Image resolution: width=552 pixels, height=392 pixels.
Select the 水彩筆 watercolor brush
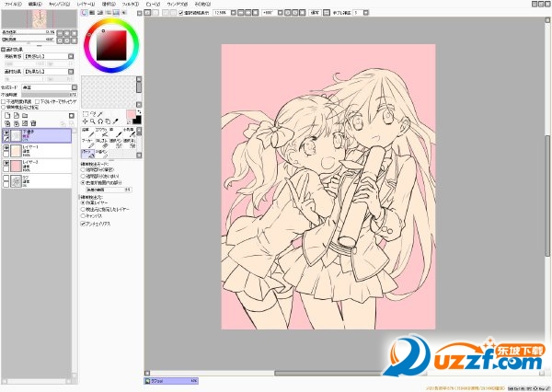coord(129,133)
